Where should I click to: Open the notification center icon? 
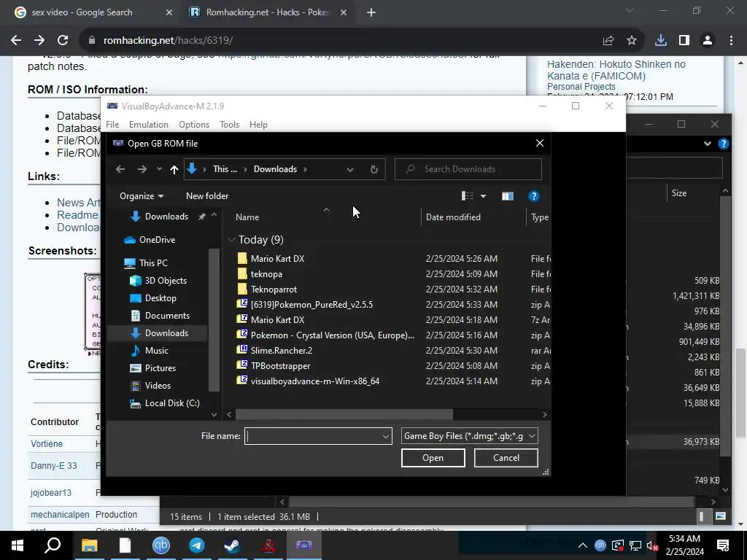tap(723, 545)
